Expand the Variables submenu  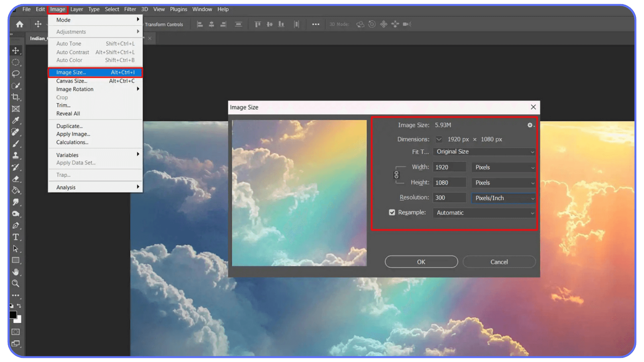[95, 155]
